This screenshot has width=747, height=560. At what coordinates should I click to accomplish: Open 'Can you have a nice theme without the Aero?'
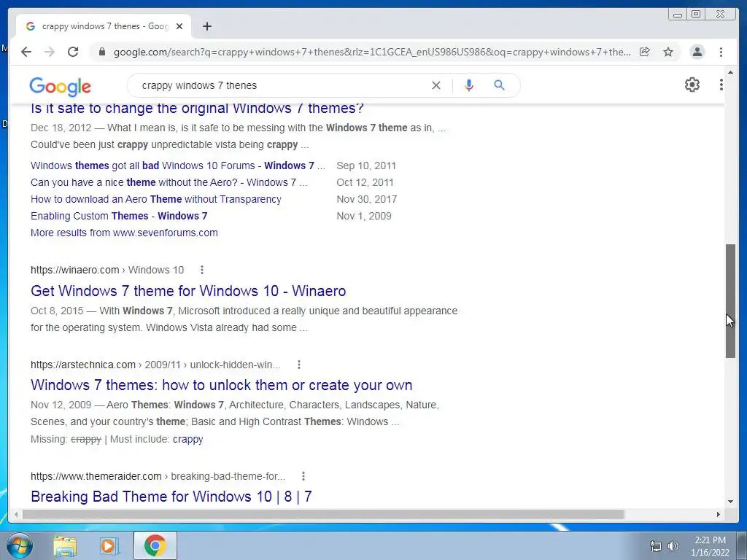tap(169, 182)
